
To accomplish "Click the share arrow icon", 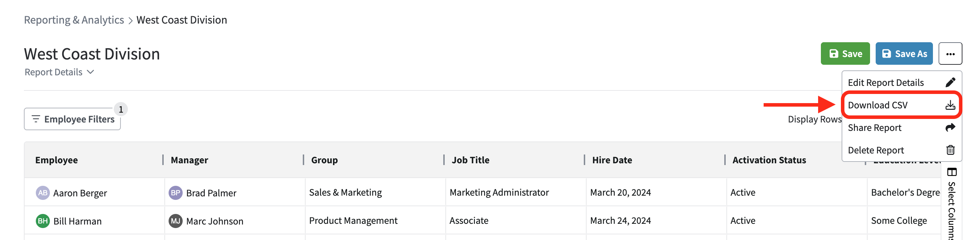I will [950, 127].
